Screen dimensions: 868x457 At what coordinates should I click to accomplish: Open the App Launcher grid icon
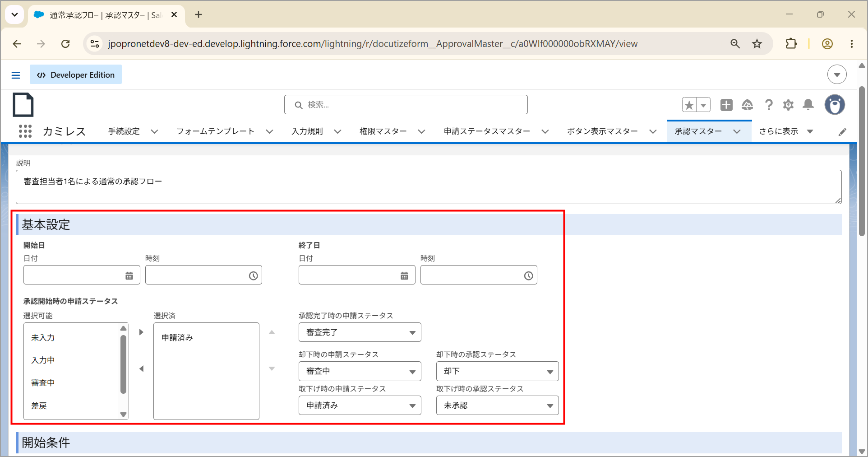tap(25, 131)
